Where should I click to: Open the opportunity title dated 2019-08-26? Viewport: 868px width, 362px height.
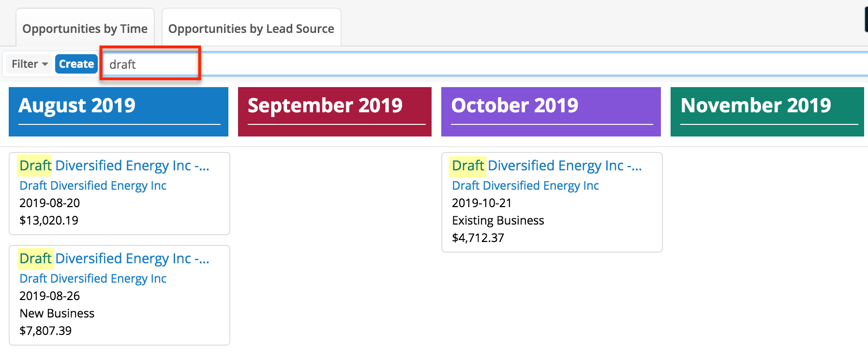[114, 258]
